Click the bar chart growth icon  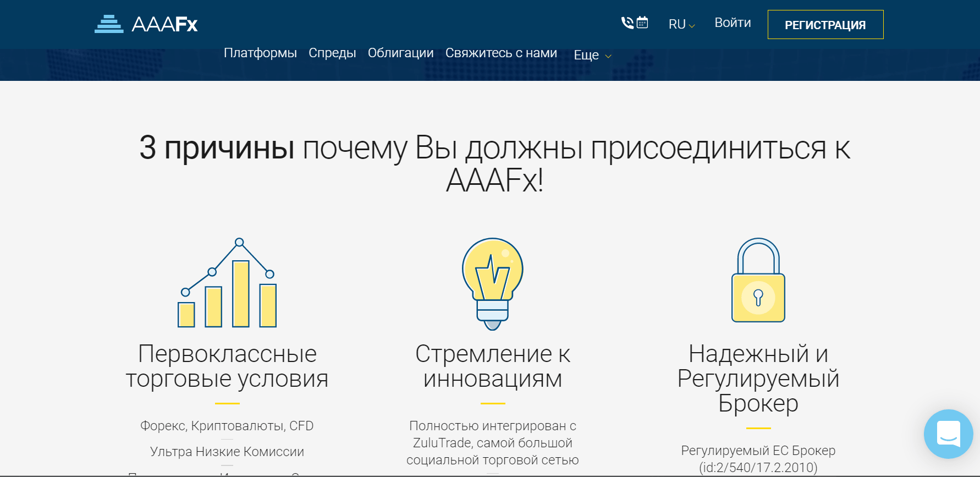[227, 283]
